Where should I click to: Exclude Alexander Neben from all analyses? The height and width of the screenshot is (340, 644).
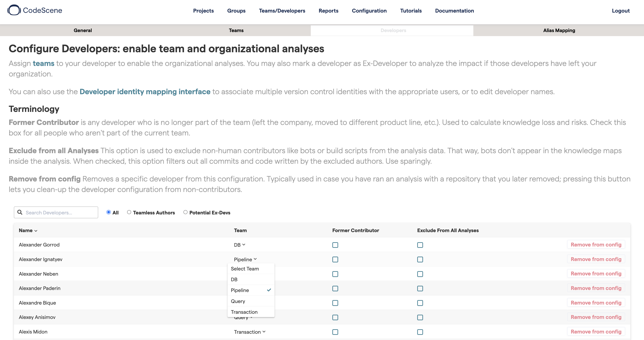[420, 274]
